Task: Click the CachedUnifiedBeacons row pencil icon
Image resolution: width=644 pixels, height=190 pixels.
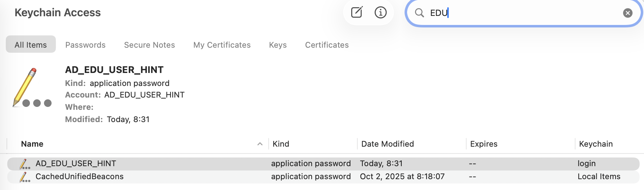Action: 25,177
